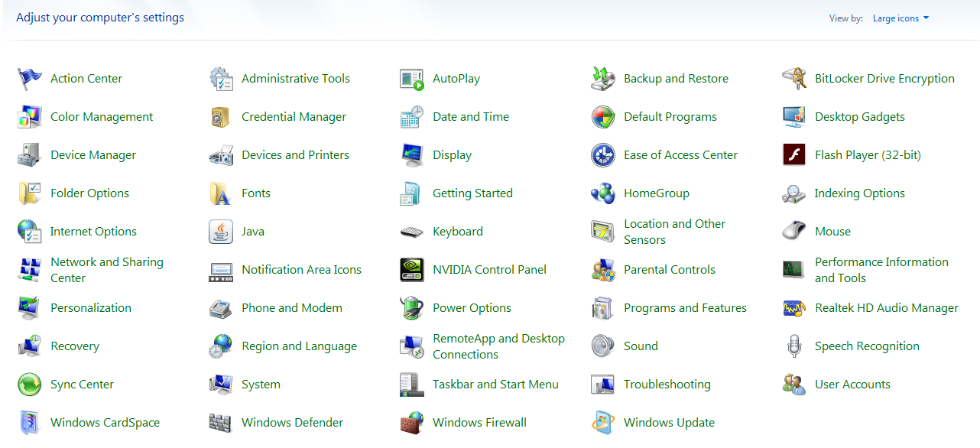
Task: Open the Java coffee cup icon
Action: coord(221,232)
